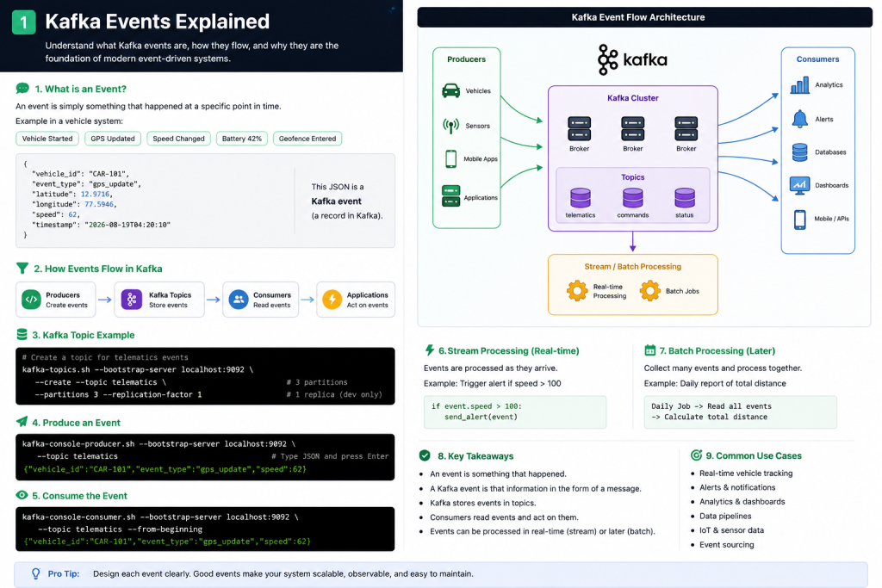Click the lightbulb icon beside Pro Tip
Screen dimensions: 882x588
35,573
